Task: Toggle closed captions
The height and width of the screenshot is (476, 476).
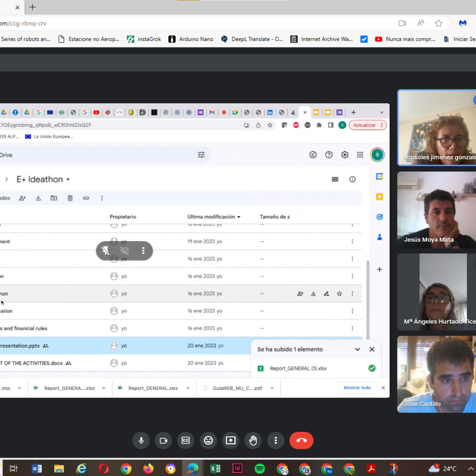Action: [x=185, y=441]
